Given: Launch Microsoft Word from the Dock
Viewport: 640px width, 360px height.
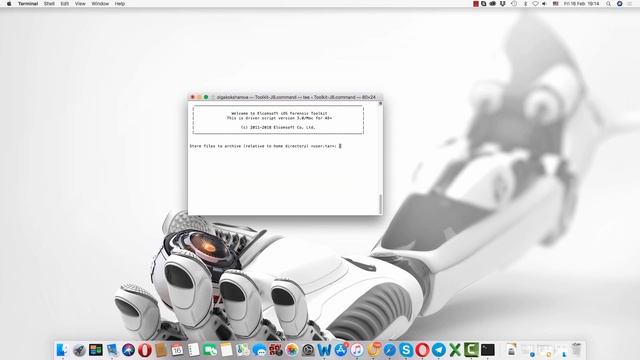Looking at the screenshot, I should coord(324,350).
